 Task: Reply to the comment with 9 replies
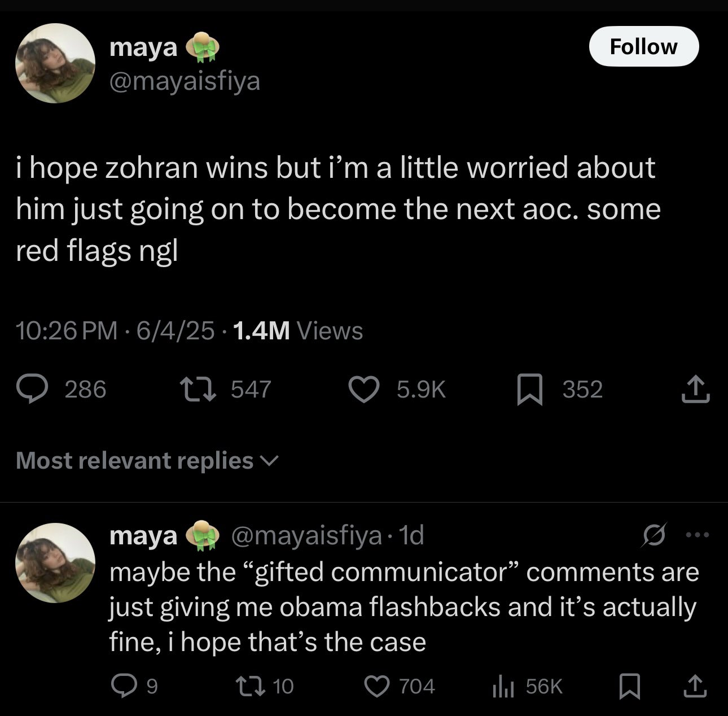(122, 686)
